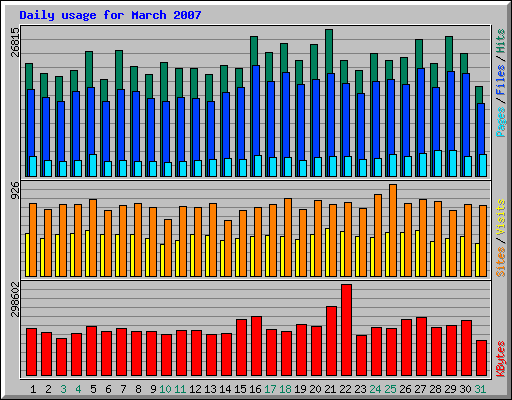Click the yellow Visits bar for day 21
The height and width of the screenshot is (400, 512).
(x=327, y=252)
